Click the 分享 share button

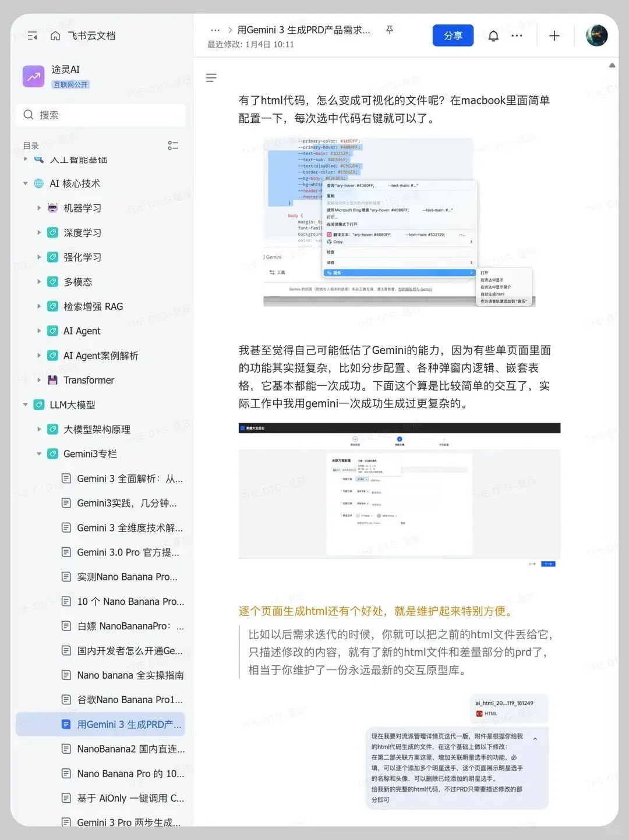tap(453, 36)
